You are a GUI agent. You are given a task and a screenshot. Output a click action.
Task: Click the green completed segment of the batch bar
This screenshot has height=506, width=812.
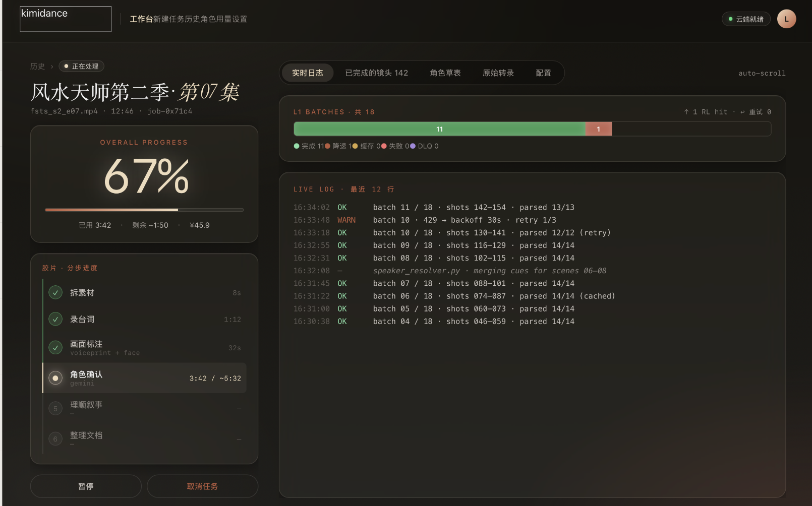tap(440, 129)
